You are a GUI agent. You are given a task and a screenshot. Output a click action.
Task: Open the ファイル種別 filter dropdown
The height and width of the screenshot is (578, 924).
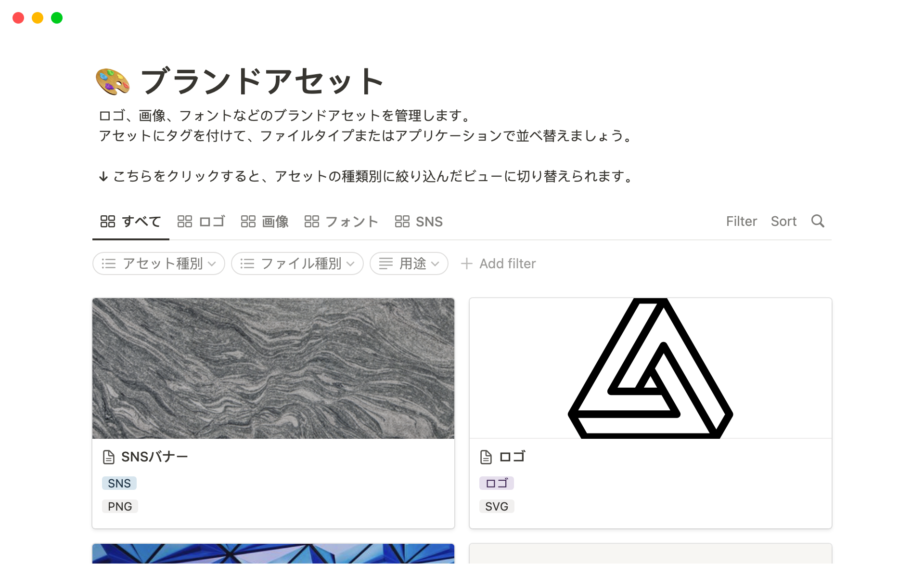pos(297,263)
